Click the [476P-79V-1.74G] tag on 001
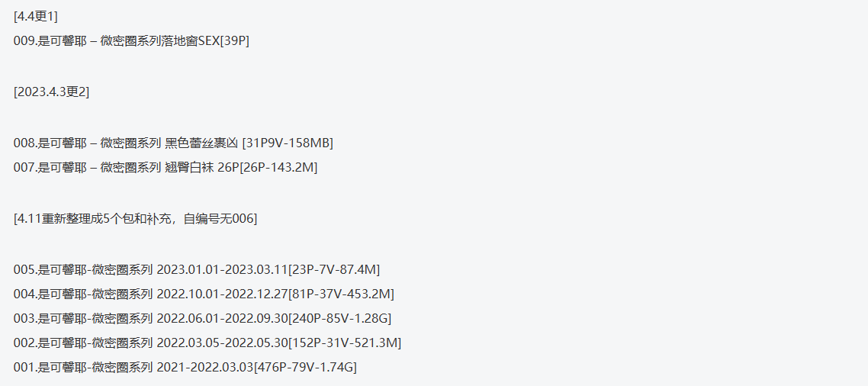The width and height of the screenshot is (868, 386). point(305,367)
